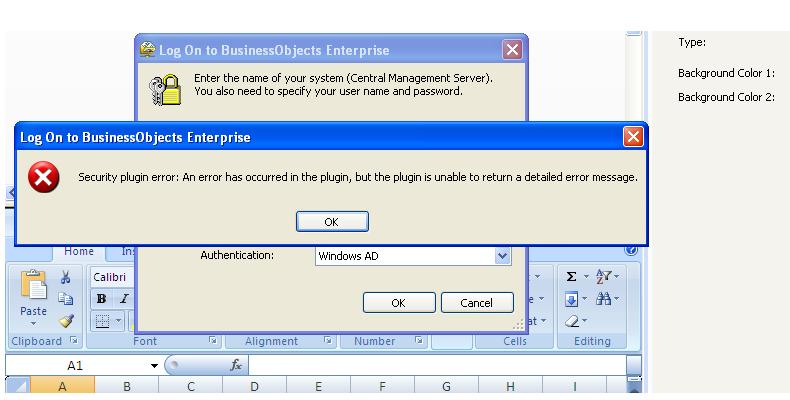Click the Cut scissors icon

pyautogui.click(x=65, y=277)
